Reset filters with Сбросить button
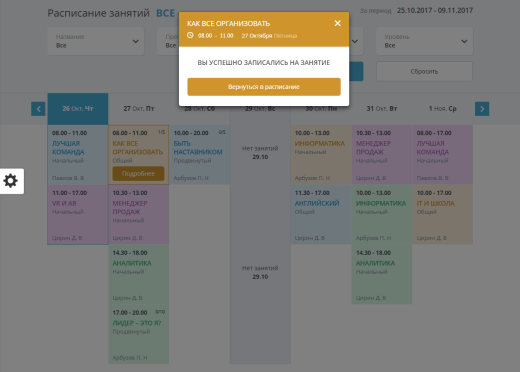The width and height of the screenshot is (520, 372). (x=424, y=71)
